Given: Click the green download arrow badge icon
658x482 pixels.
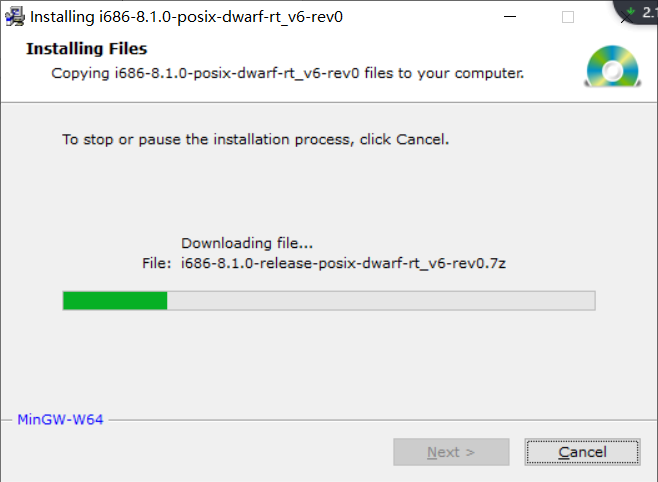Looking at the screenshot, I should [630, 11].
